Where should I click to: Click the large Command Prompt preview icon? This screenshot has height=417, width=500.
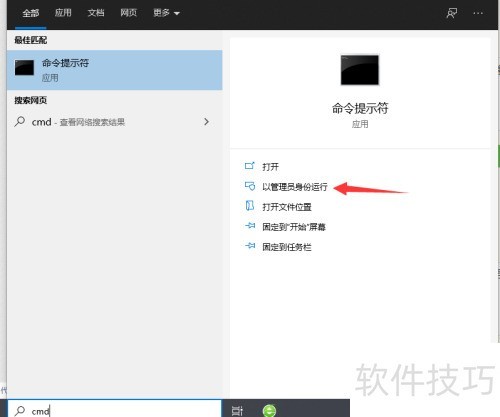pos(360,70)
